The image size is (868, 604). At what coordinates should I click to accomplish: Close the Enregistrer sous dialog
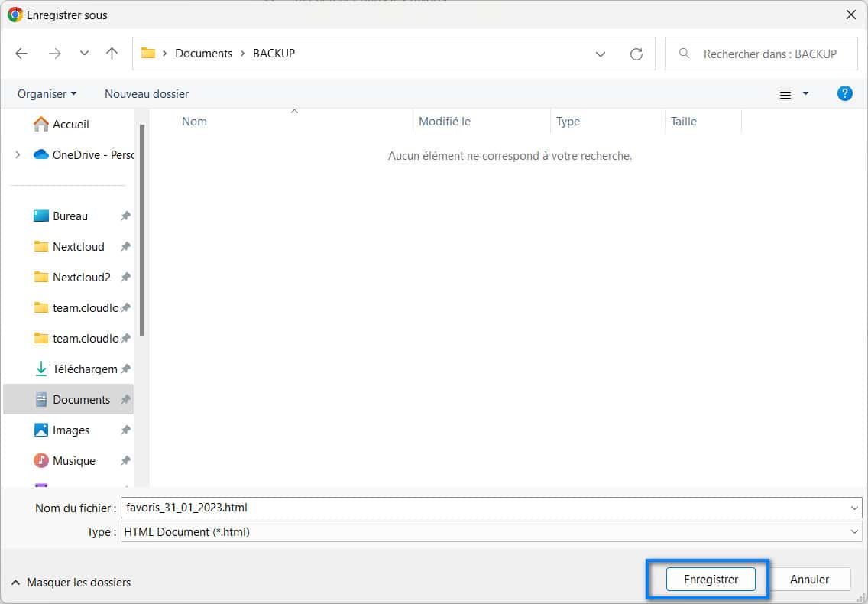(851, 15)
